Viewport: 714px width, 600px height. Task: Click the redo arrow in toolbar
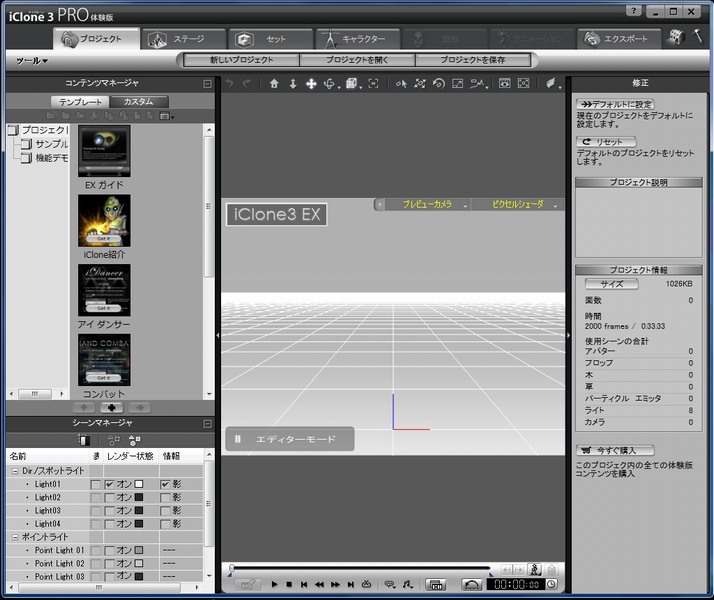(x=247, y=83)
